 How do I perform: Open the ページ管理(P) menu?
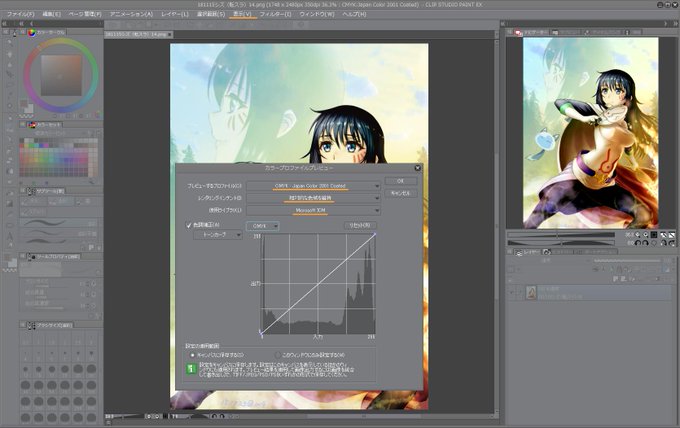coord(85,14)
